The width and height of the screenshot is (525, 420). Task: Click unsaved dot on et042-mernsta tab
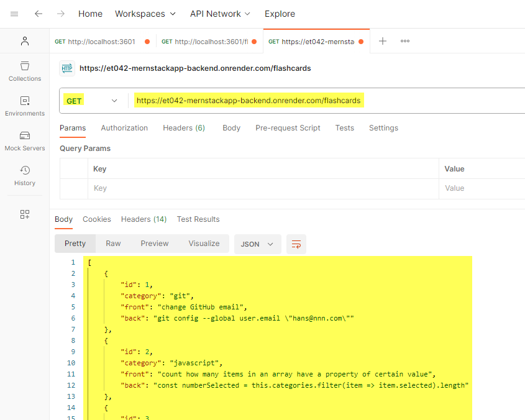coord(361,42)
